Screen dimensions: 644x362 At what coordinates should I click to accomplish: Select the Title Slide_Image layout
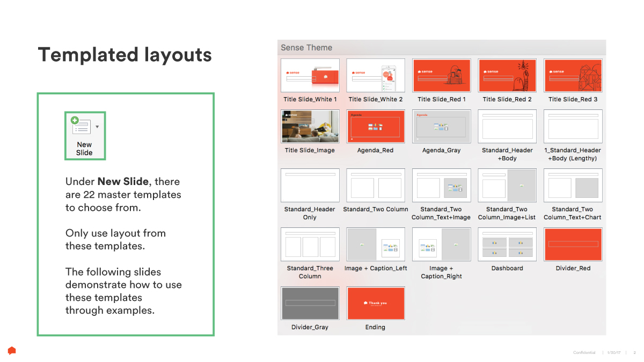tap(310, 127)
